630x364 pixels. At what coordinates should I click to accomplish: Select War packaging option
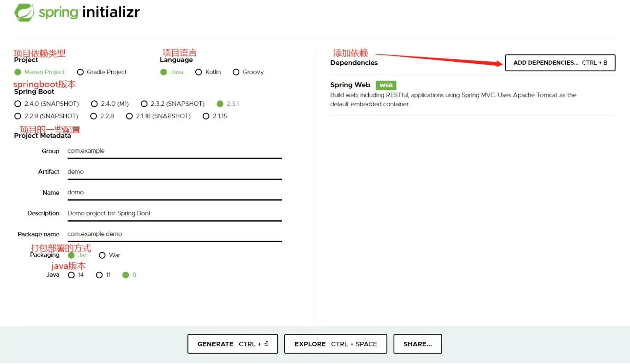(102, 255)
